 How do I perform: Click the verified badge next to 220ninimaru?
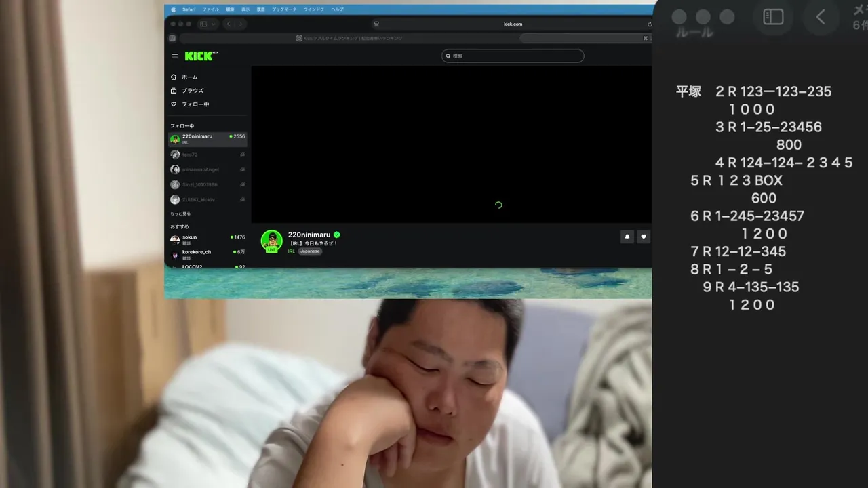tap(337, 235)
